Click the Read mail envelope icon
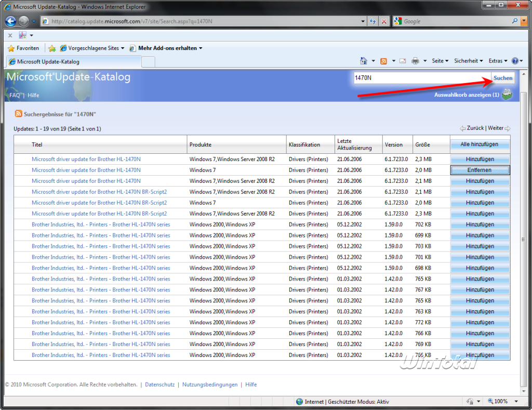 point(403,61)
